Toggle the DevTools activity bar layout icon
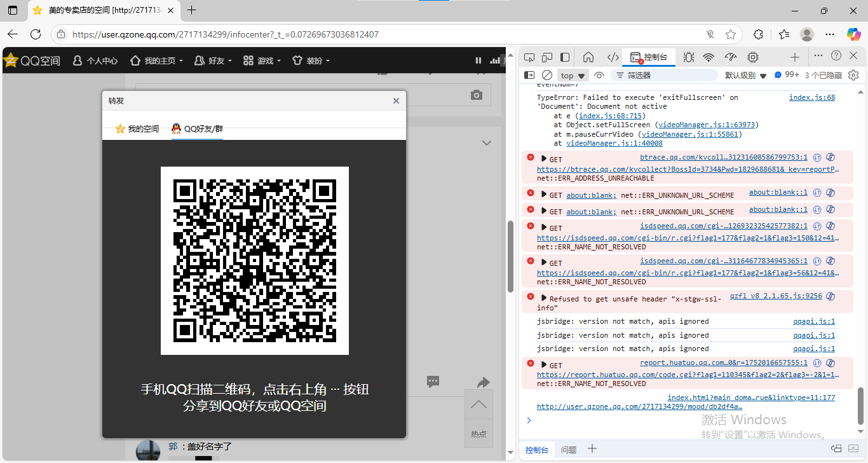Screen dimensions: 868x463 coord(565,57)
